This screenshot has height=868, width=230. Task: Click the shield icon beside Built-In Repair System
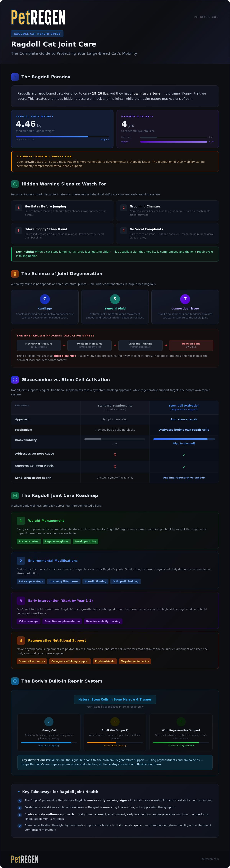15,681
